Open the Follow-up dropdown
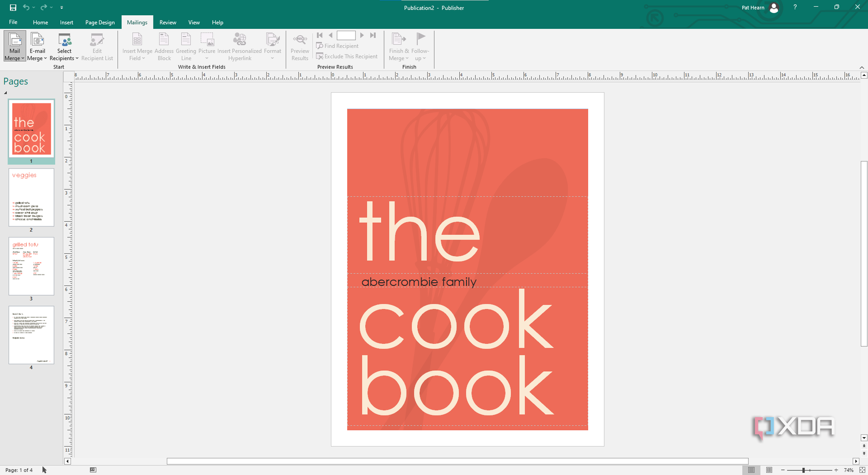The height and width of the screenshot is (475, 868). [x=420, y=47]
